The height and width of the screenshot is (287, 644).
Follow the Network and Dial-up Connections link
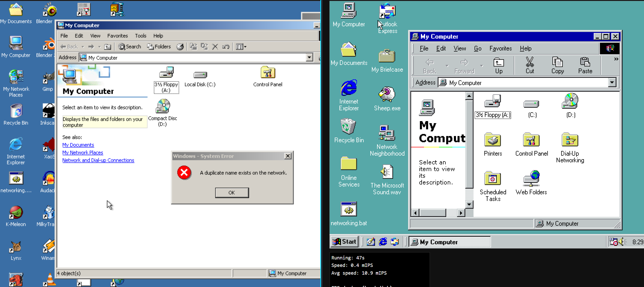click(x=98, y=160)
